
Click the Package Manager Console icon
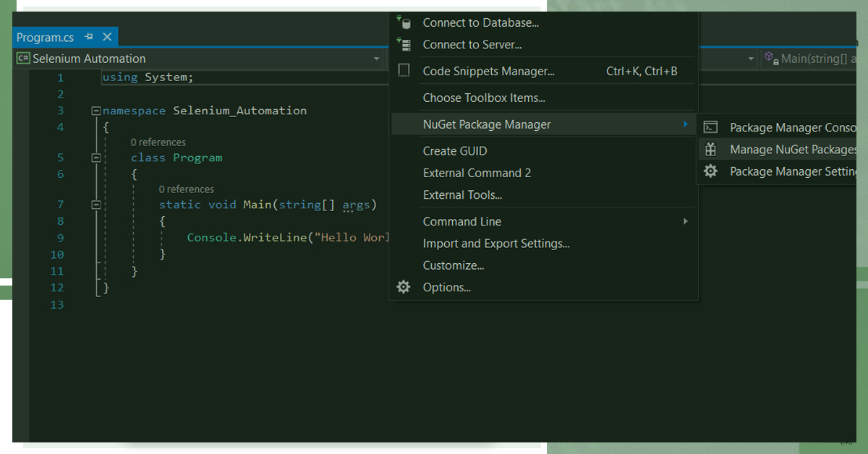(x=711, y=127)
